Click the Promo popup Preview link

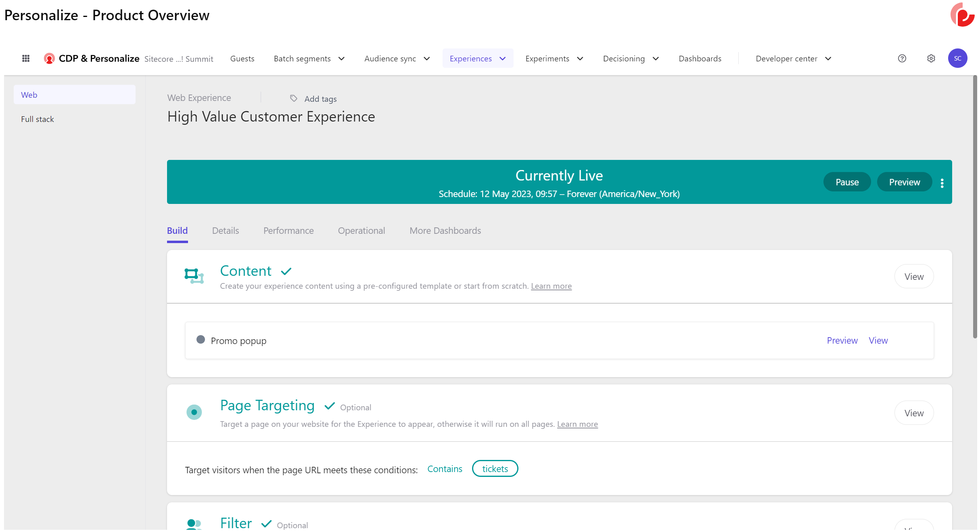842,340
